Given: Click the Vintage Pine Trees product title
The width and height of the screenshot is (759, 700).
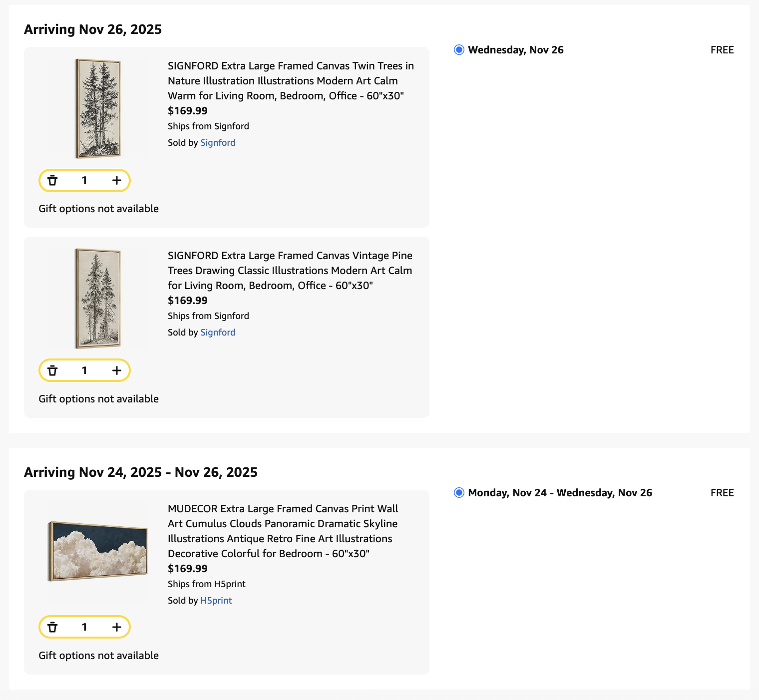Looking at the screenshot, I should click(290, 271).
